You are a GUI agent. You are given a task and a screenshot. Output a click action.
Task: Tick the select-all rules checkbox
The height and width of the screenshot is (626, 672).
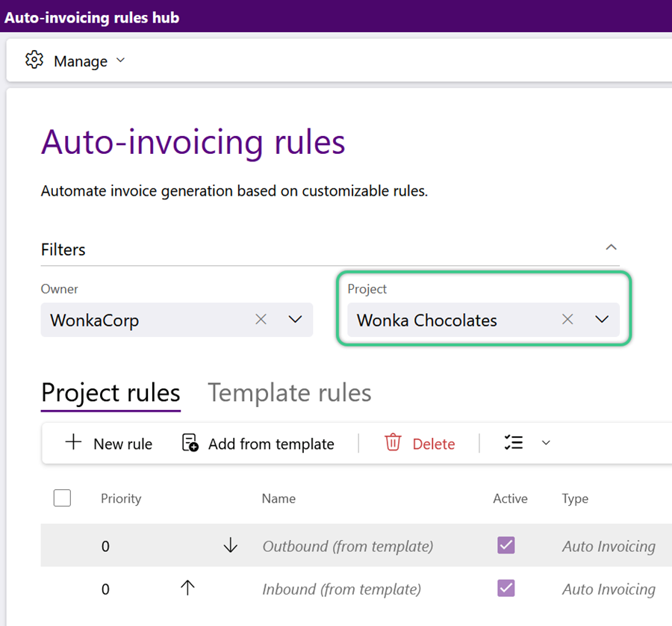(x=62, y=498)
